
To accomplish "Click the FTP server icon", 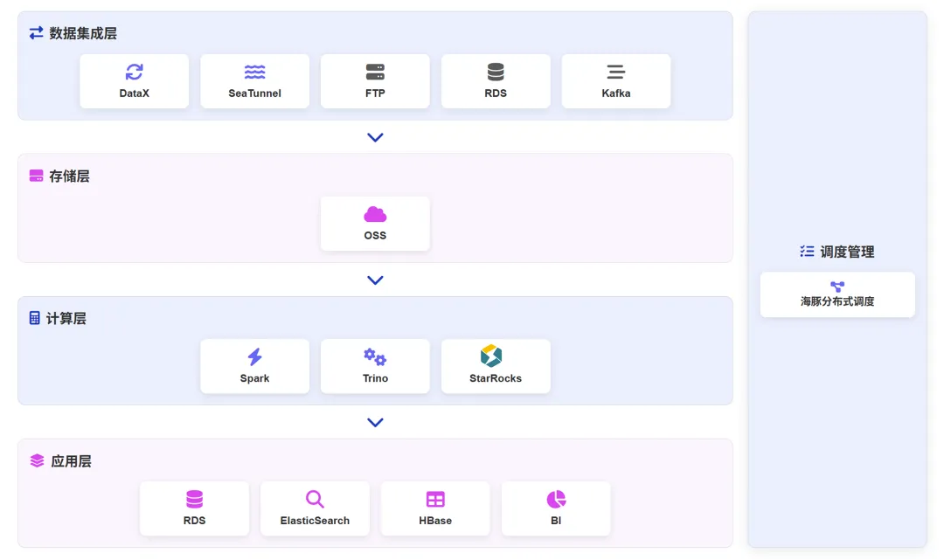I will point(375,72).
